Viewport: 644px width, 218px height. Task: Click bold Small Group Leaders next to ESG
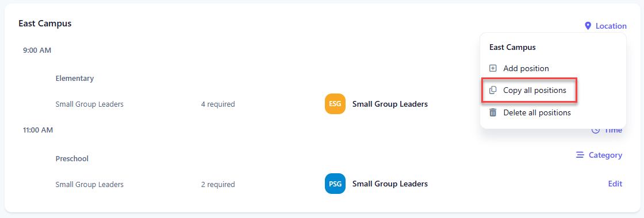[390, 104]
